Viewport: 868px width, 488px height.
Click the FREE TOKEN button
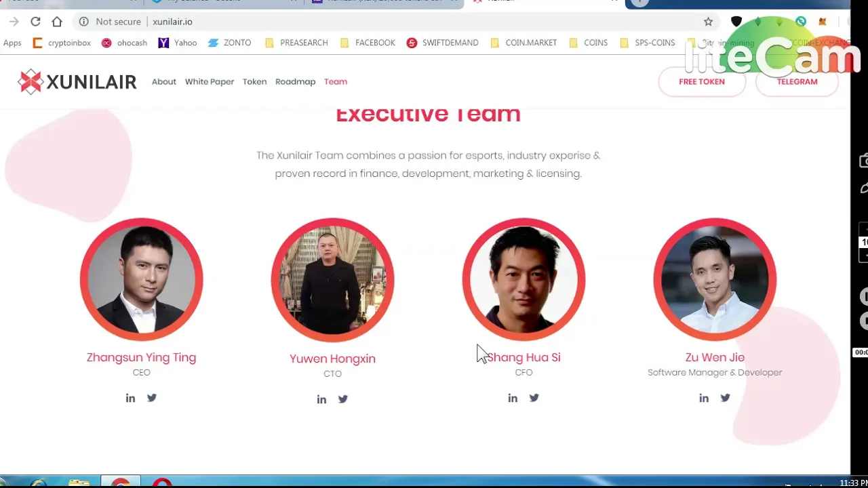702,81
